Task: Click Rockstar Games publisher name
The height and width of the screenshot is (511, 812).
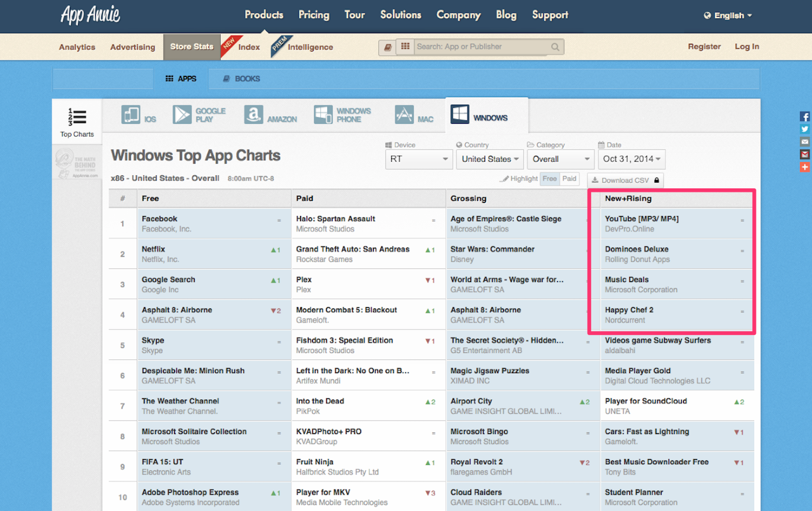Action: click(324, 259)
